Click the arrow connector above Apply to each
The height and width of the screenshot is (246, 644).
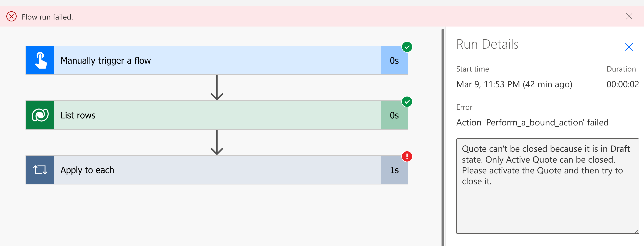click(x=217, y=142)
